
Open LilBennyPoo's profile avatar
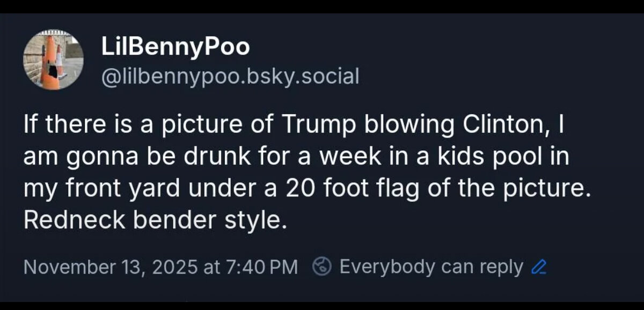(53, 60)
